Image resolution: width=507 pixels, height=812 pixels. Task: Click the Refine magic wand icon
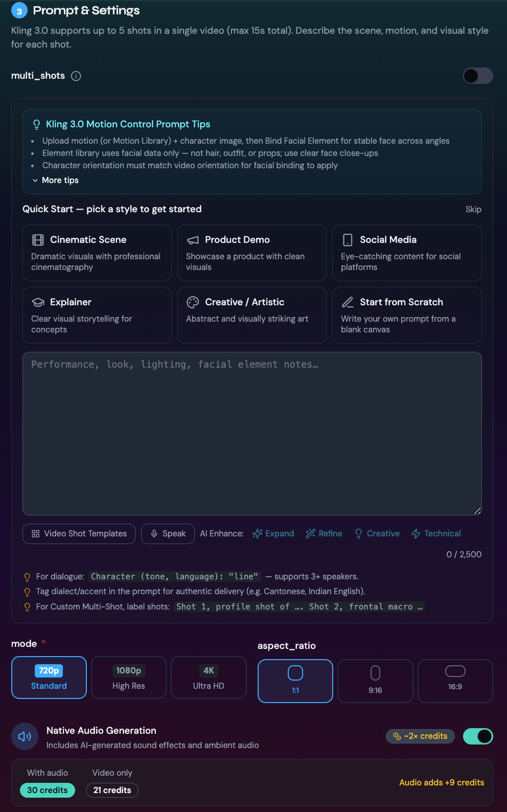(310, 533)
